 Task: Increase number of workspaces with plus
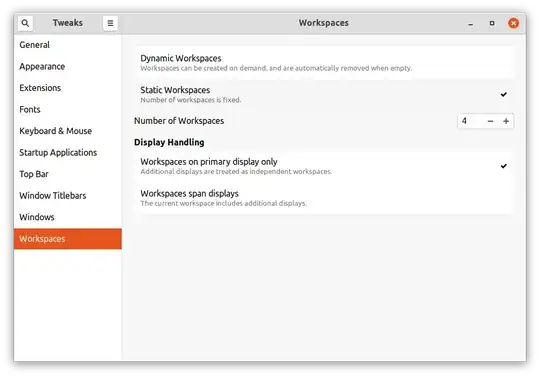point(506,121)
